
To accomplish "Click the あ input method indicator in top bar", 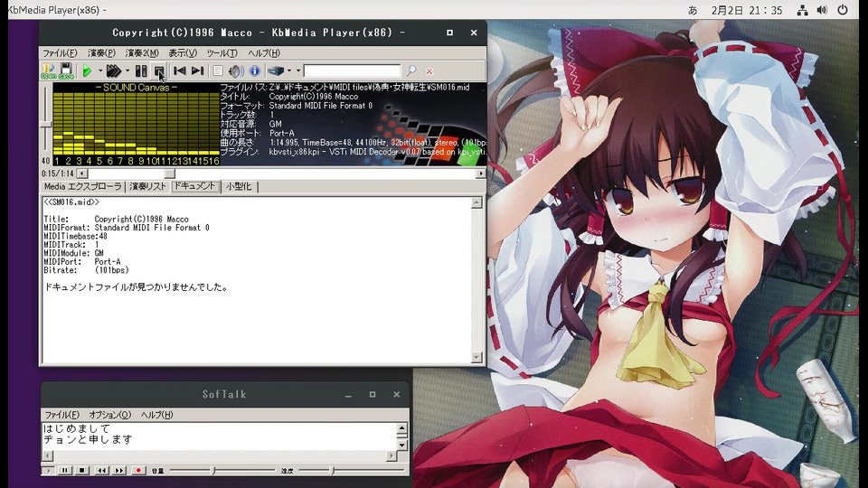I will tap(693, 10).
